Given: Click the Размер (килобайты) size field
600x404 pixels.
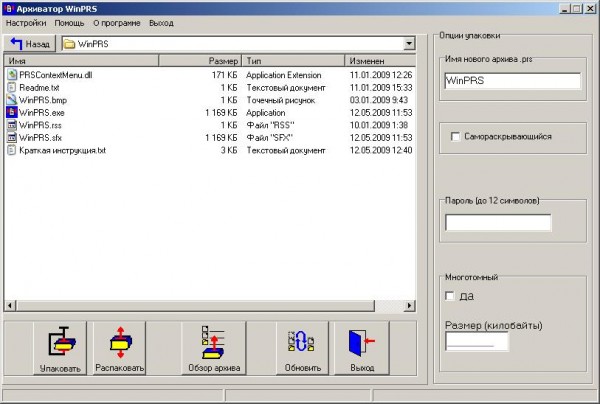Looking at the screenshot, I should pos(476,342).
